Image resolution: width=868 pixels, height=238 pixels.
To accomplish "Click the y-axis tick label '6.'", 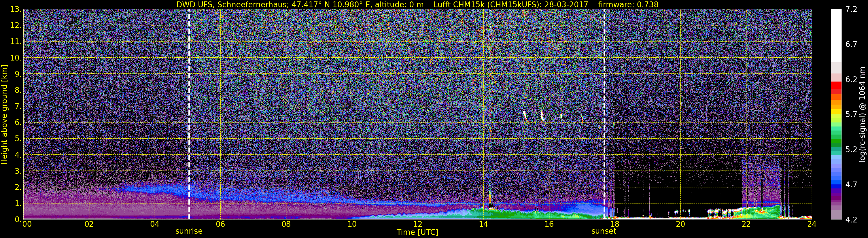I will (18, 123).
